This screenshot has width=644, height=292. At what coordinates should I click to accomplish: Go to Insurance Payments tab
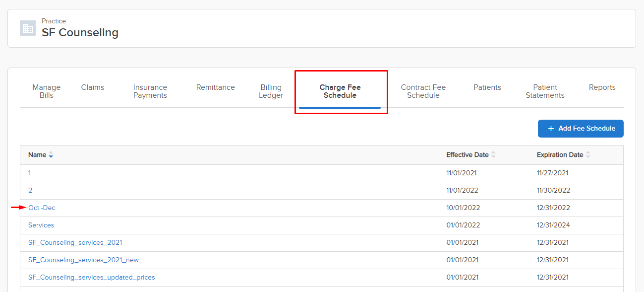[x=150, y=91]
